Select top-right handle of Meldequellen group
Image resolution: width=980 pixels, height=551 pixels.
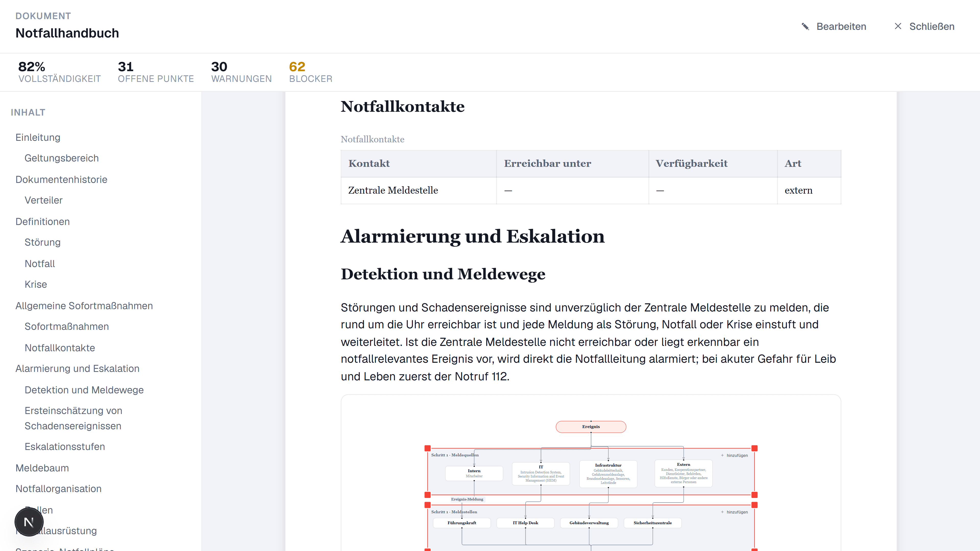point(754,448)
